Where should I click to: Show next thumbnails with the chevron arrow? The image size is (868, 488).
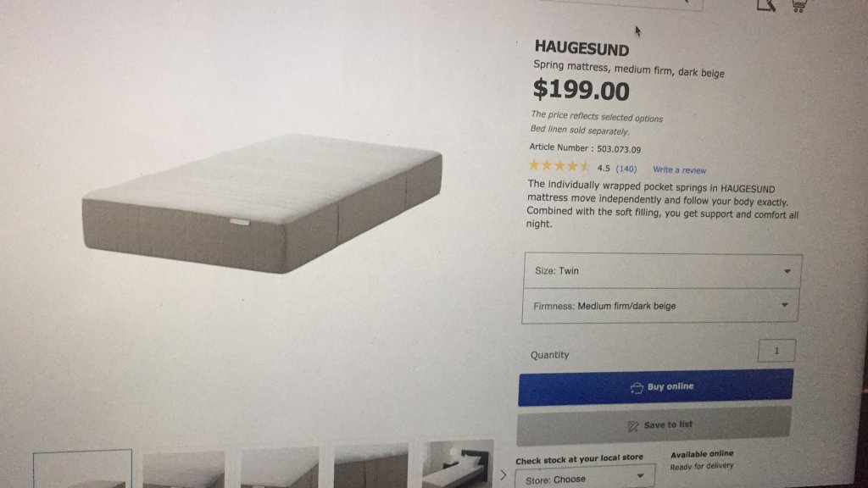coord(504,474)
